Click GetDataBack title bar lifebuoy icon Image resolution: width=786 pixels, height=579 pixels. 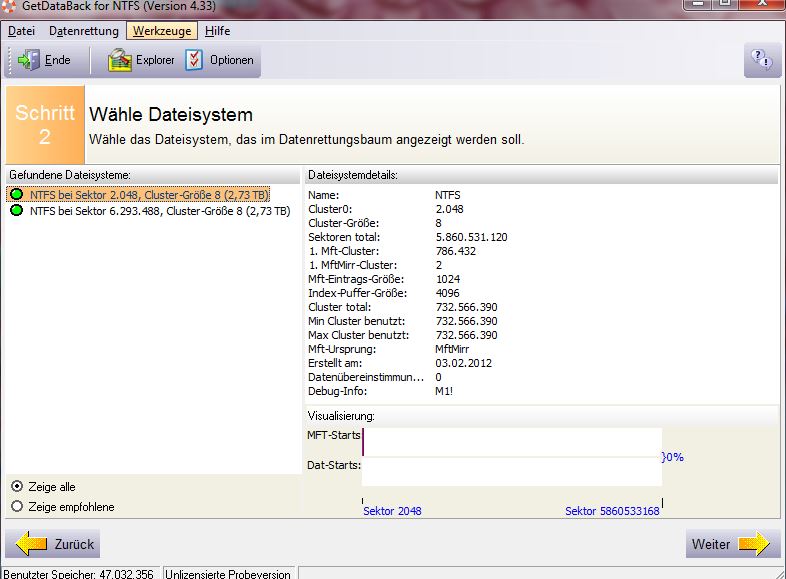point(9,6)
